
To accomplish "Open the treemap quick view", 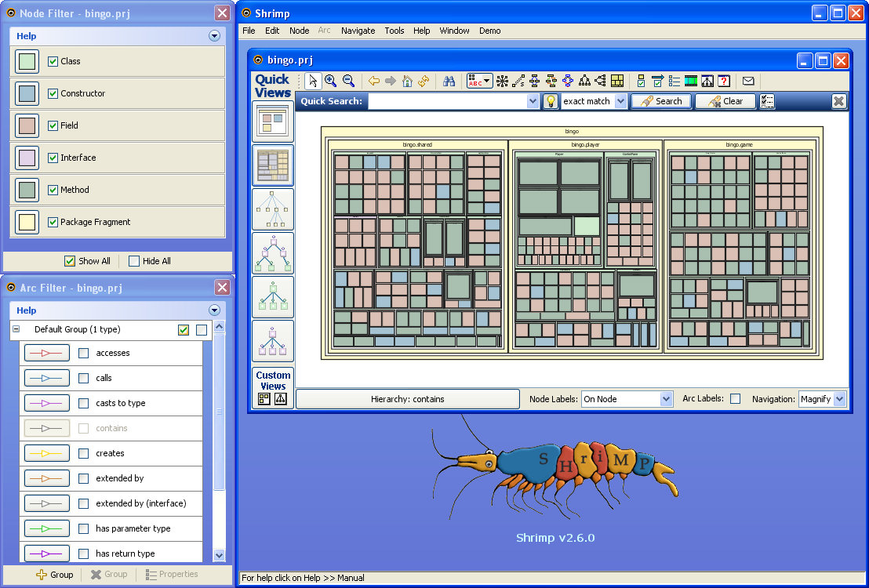I will 273,165.
